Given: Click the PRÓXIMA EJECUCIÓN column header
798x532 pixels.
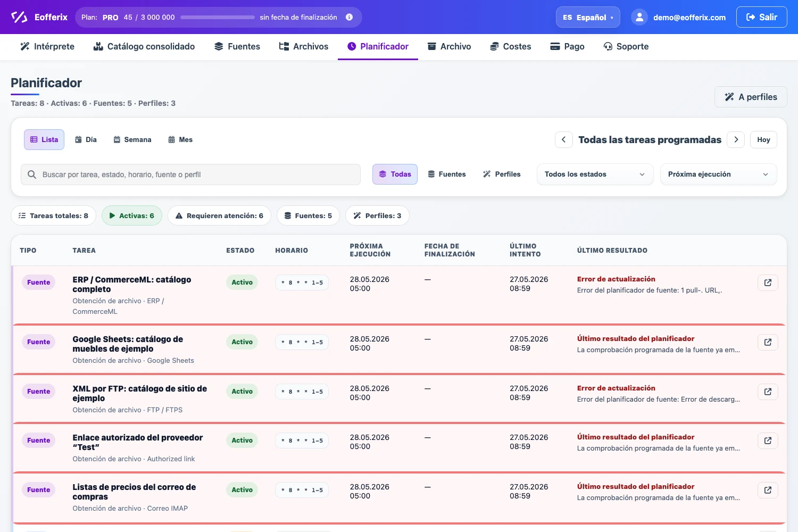Looking at the screenshot, I should (370, 250).
